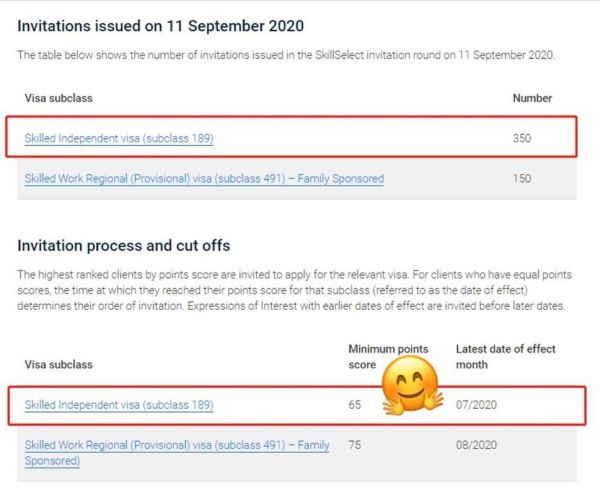
Task: Click the 'Invitations issued on 11 September 2020' heading
Action: tap(161, 25)
